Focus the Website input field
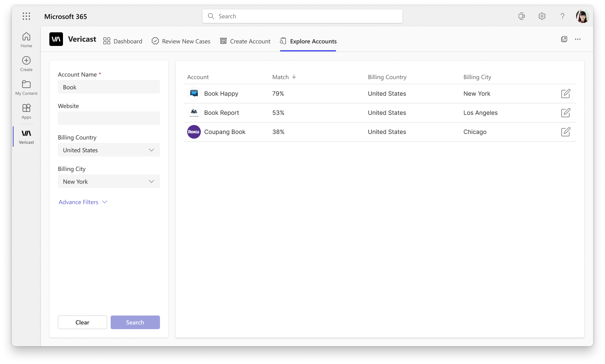 109,118
